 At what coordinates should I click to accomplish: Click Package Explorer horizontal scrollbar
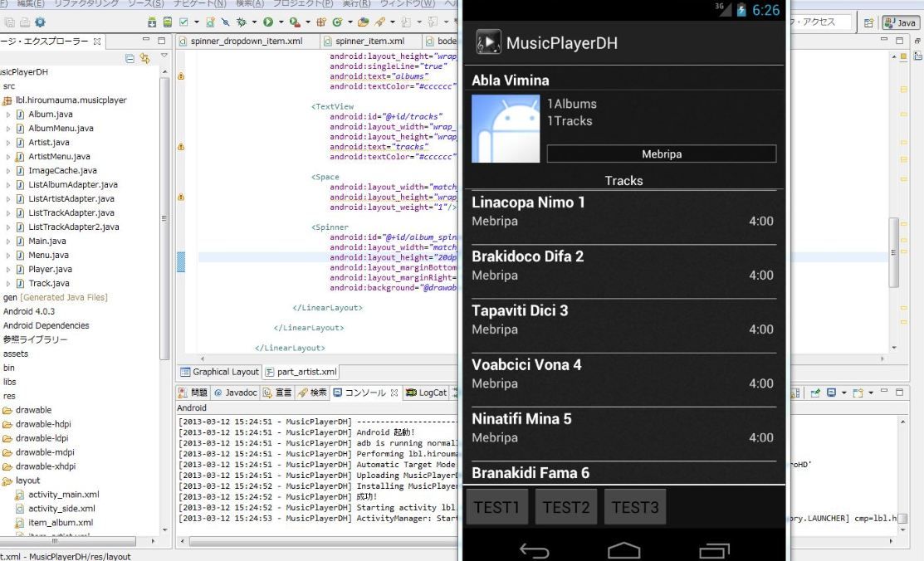pyautogui.click(x=68, y=540)
